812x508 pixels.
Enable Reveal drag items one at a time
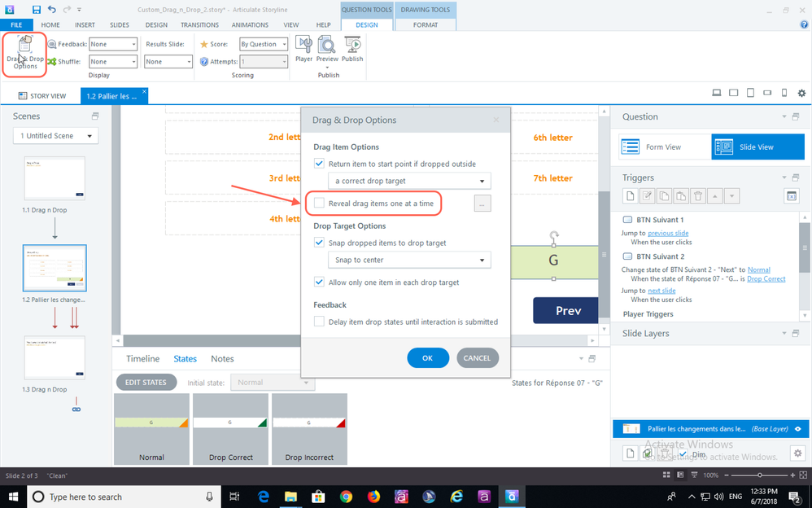coord(319,204)
